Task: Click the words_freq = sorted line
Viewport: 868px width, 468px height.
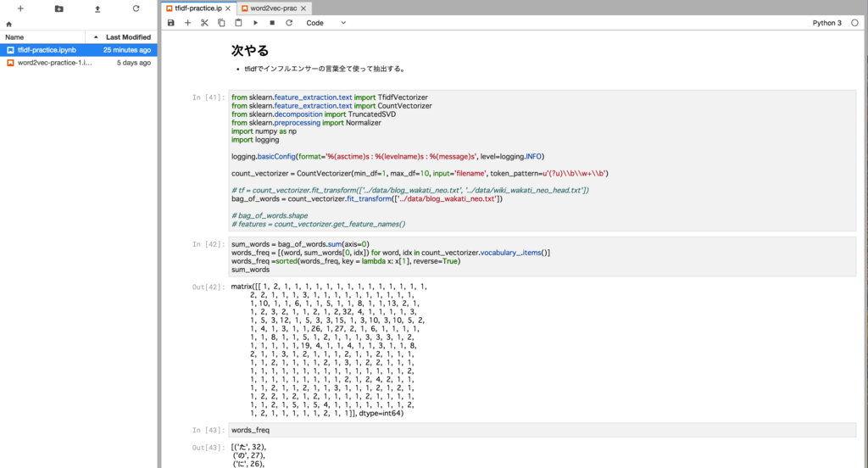Action: 346,261
